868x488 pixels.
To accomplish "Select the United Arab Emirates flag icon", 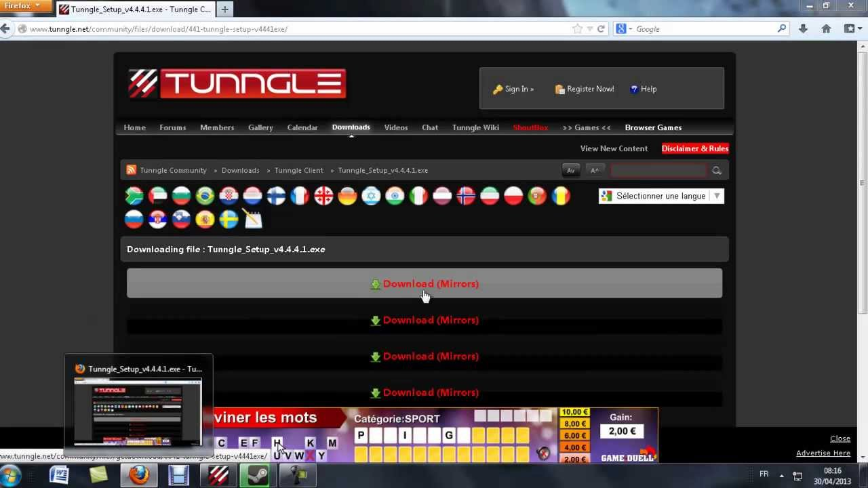I will (158, 196).
